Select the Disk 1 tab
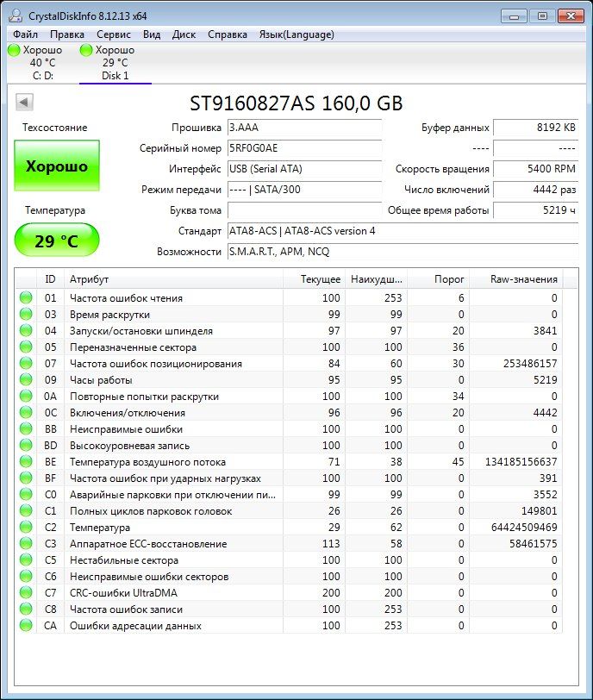This screenshot has width=593, height=700. [115, 62]
